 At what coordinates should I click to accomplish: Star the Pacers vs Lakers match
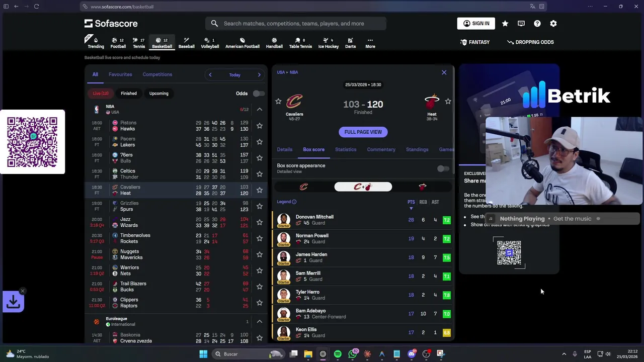coord(260,142)
